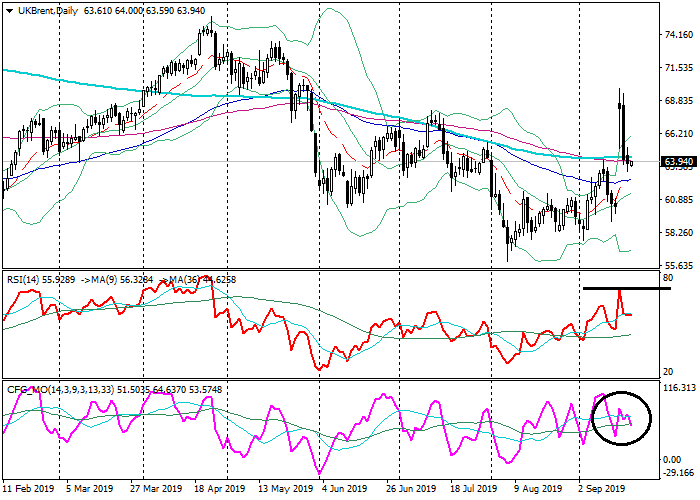Click the black circle annotation on the oscillator
This screenshot has height=500, width=700.
pos(621,415)
